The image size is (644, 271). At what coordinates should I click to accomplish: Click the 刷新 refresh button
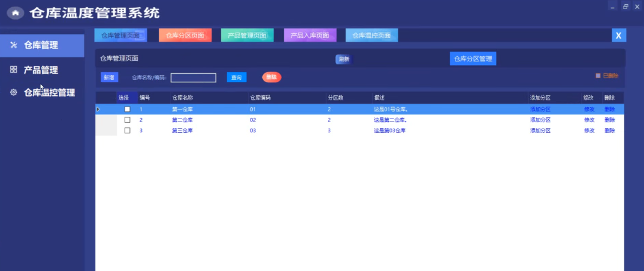(x=344, y=59)
